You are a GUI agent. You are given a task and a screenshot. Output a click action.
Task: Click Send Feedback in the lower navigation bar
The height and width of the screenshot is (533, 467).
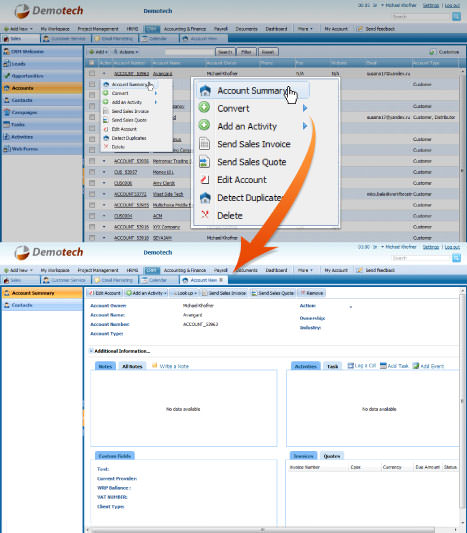(376, 270)
